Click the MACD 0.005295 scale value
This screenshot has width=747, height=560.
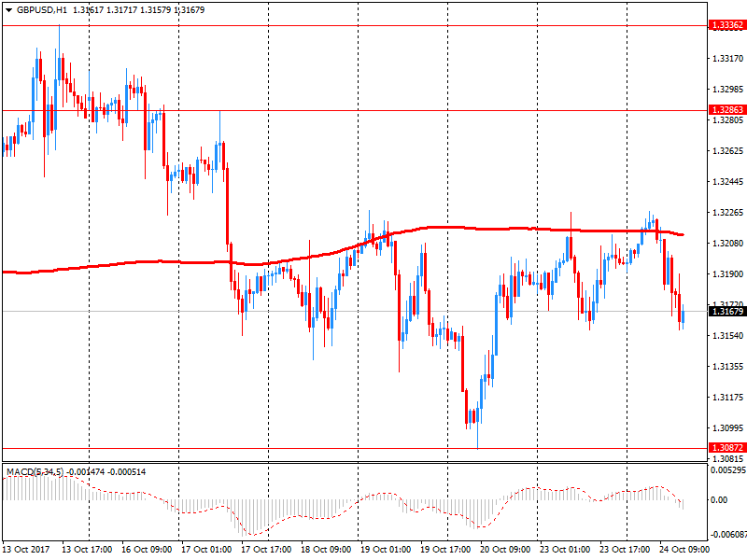728,470
